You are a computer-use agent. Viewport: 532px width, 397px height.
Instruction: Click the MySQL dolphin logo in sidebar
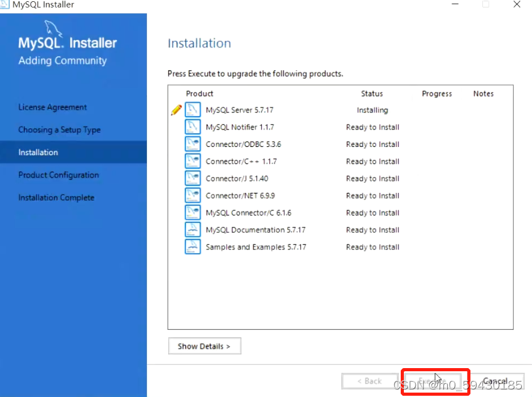pos(53,28)
